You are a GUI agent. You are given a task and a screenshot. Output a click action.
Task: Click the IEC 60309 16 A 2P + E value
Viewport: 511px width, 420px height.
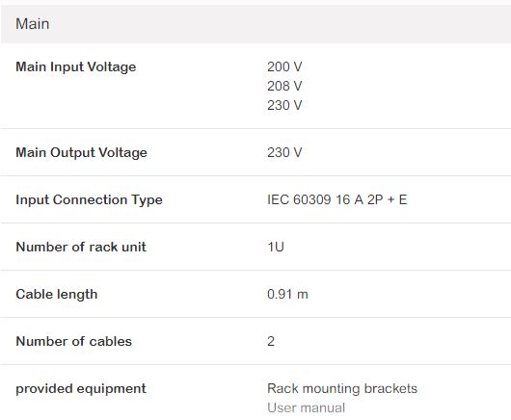point(337,199)
